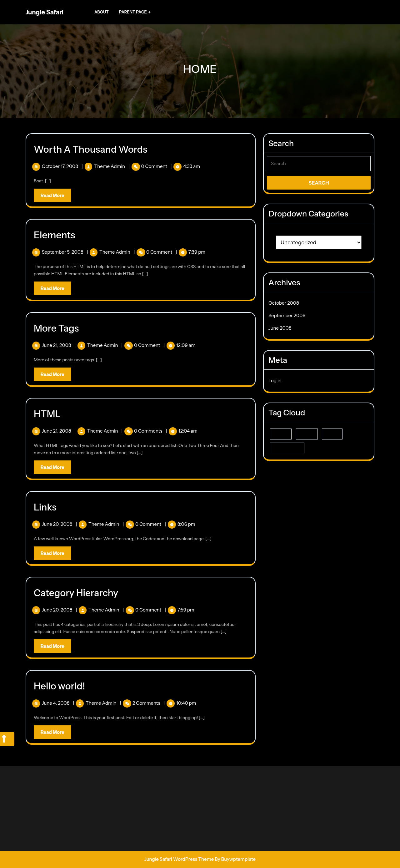400x868 pixels.
Task: Click the 2 Comments link
Action: click(x=146, y=703)
